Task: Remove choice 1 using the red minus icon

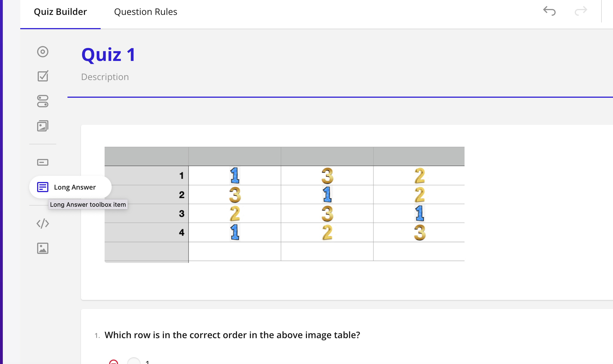Action: coord(114,362)
